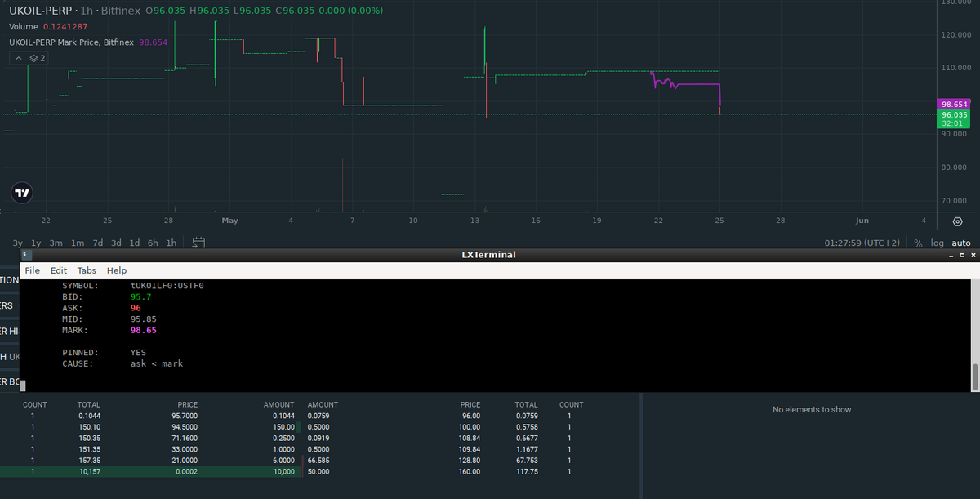Select the 1y time range

[36, 243]
